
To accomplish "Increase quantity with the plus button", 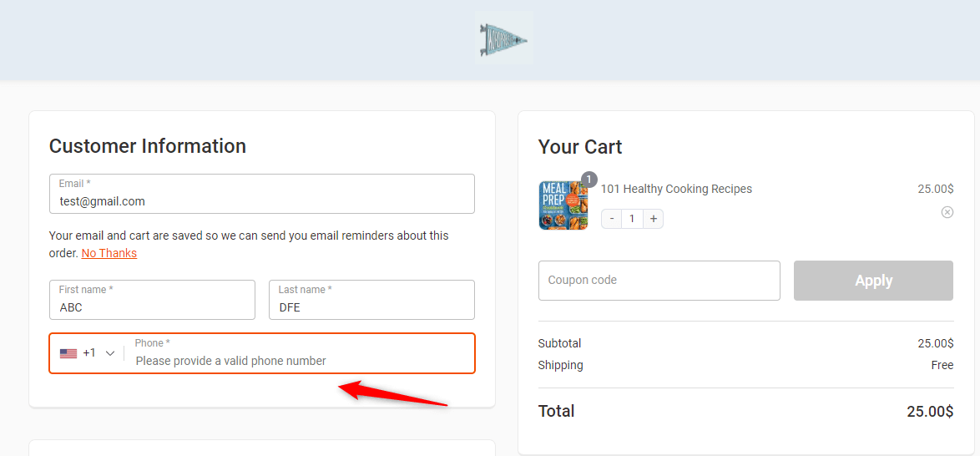I will coord(653,219).
